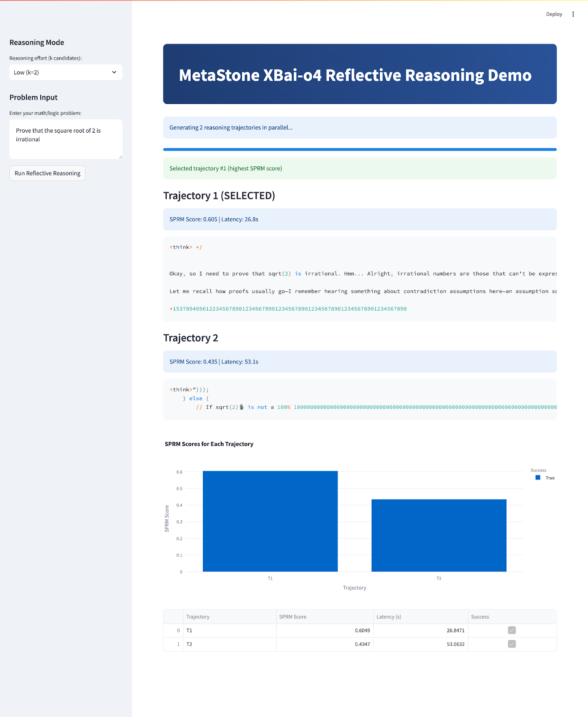Click the T1 bar in the chart

tap(270, 521)
